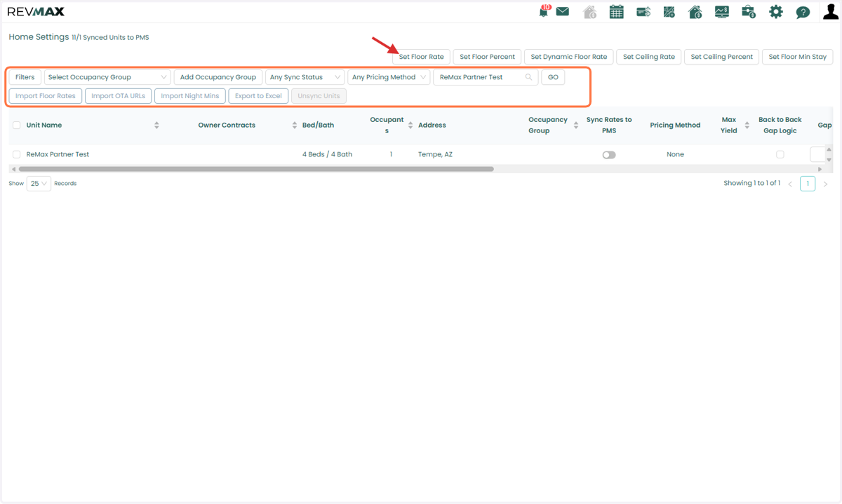The image size is (842, 504).
Task: Click the 4 Beds / 4 Bath cell
Action: pyautogui.click(x=327, y=154)
